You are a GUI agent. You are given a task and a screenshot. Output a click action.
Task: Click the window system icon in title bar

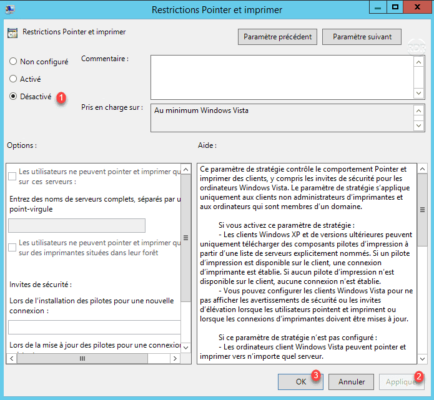pyautogui.click(x=10, y=9)
